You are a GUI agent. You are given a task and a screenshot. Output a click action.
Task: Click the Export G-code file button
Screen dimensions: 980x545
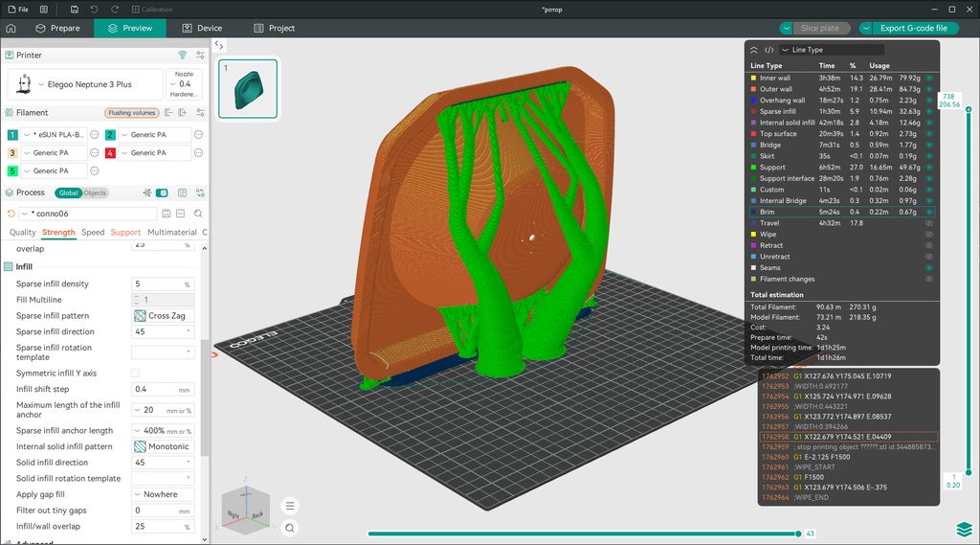(x=914, y=28)
